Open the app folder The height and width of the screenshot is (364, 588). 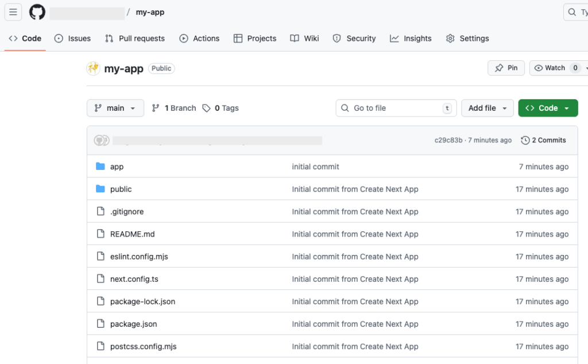[x=117, y=166]
